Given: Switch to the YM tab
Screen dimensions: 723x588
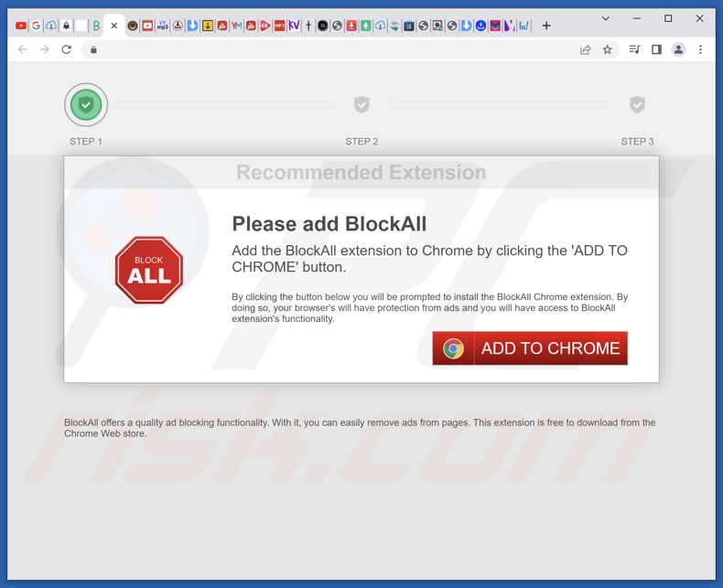Looking at the screenshot, I should [x=236, y=26].
